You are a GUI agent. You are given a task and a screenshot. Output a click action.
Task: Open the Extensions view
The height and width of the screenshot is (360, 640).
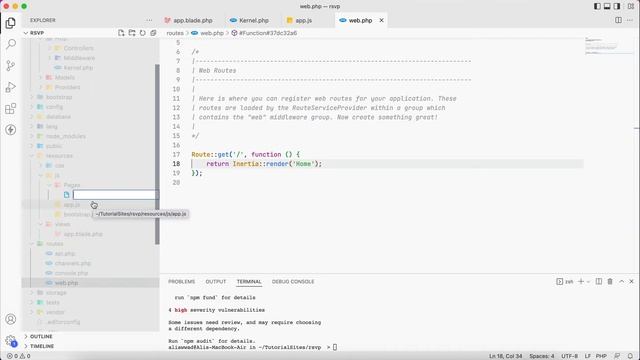(x=11, y=109)
